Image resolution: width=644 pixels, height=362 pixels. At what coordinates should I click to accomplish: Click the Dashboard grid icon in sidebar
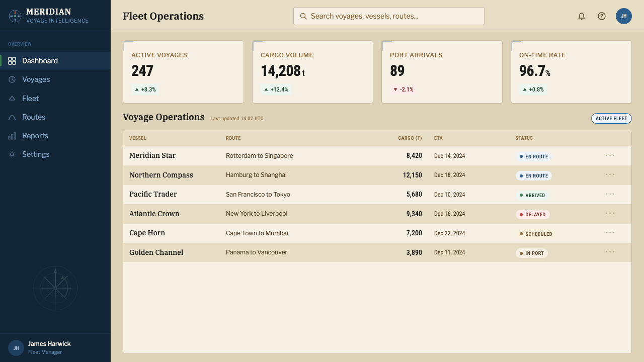12,61
